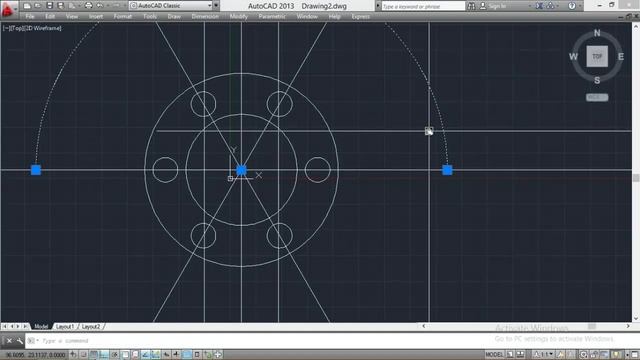Click the Plot (printer) icon

[x=88, y=6]
